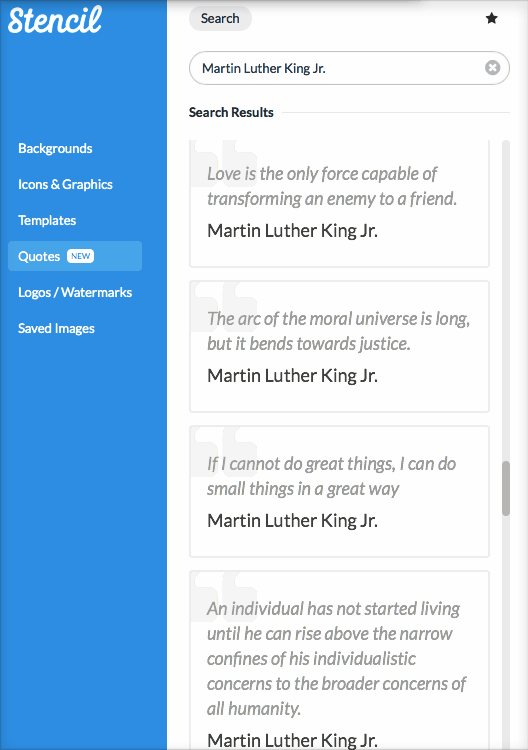This screenshot has width=528, height=750.
Task: Open Logos / Watermarks section
Action: 75,292
